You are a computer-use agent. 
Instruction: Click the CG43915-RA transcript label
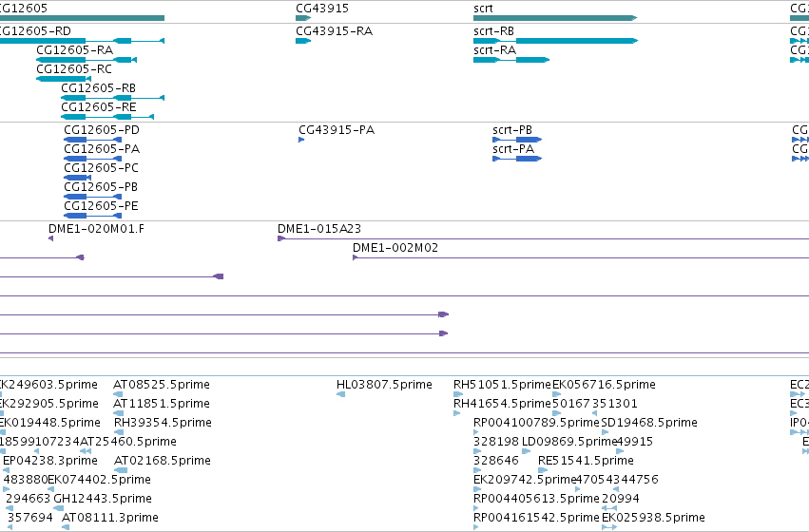(334, 31)
